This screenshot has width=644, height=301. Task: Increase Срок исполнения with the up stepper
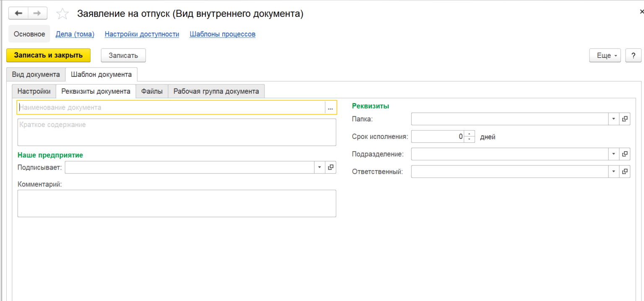click(x=469, y=134)
